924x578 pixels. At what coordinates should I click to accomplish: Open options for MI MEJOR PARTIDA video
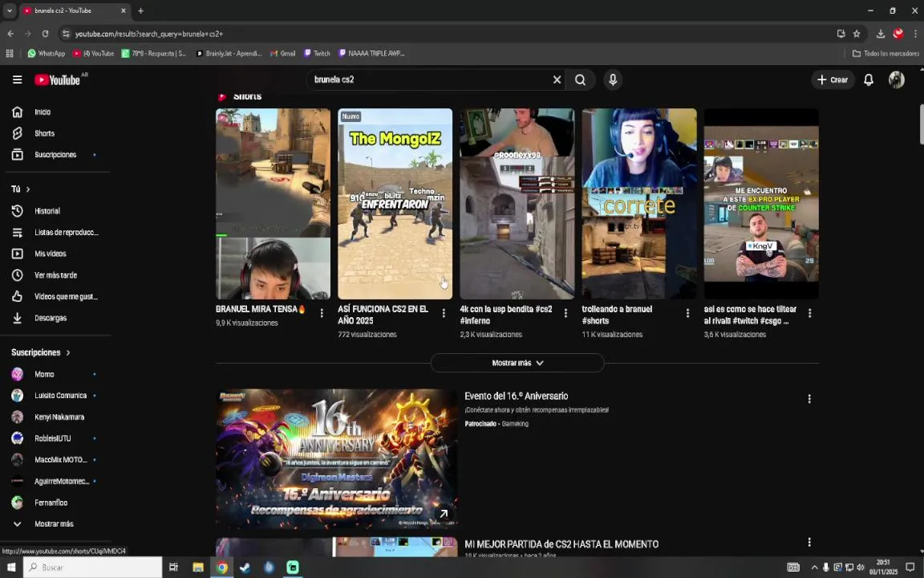coord(809,542)
